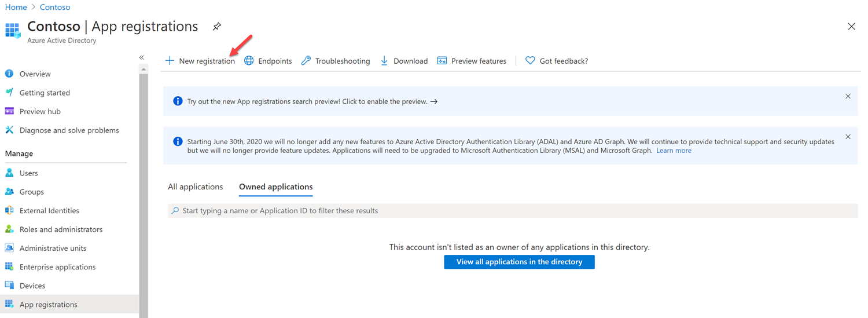The height and width of the screenshot is (318, 868).
Task: Dismiss the search preview banner
Action: 848,96
